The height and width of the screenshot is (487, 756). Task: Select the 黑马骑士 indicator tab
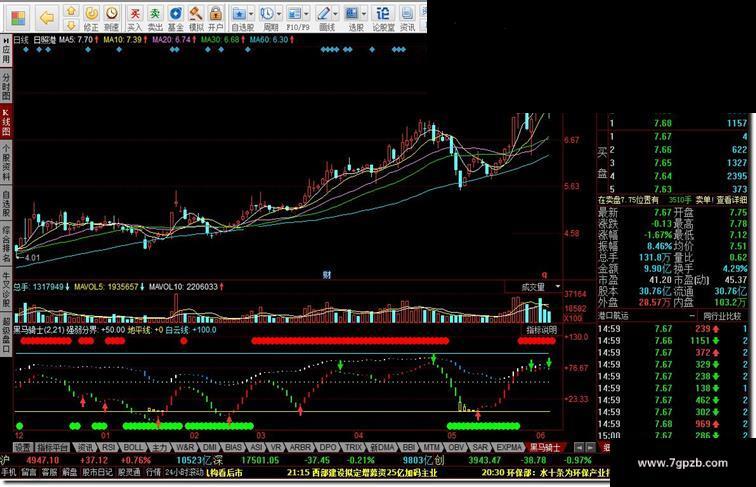(545, 448)
